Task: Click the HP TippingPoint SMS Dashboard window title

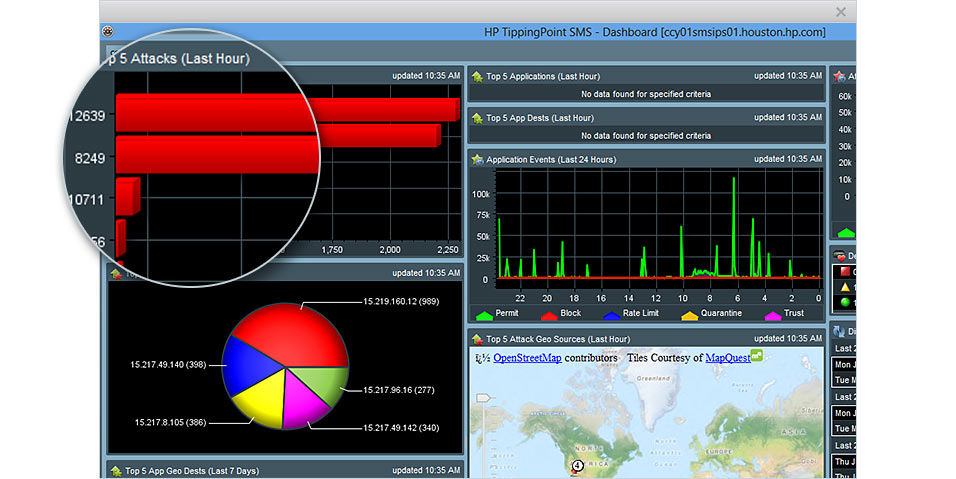Action: [x=655, y=32]
